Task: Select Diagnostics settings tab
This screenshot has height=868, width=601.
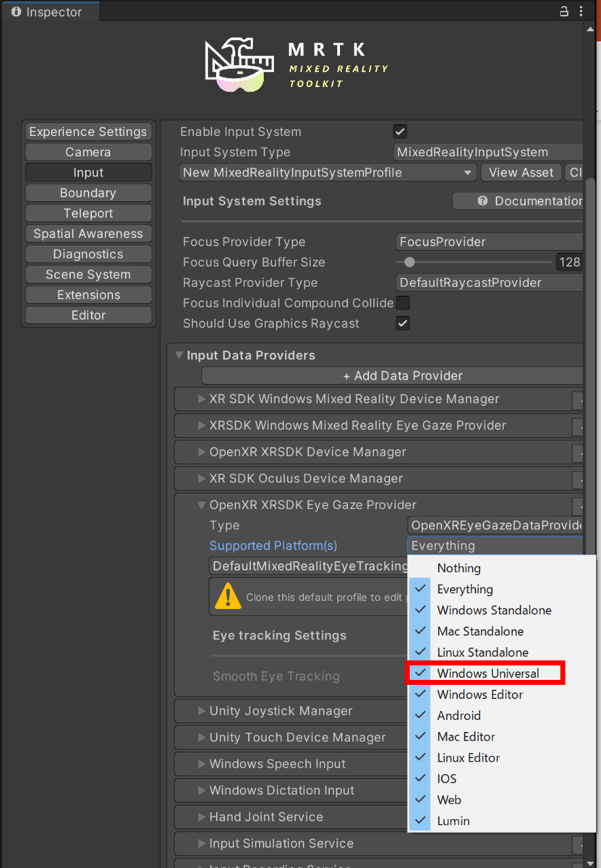Action: [88, 254]
